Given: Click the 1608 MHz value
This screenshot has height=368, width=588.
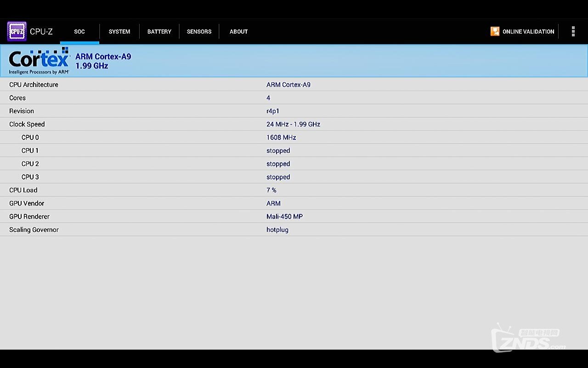Looking at the screenshot, I should click(x=281, y=138).
